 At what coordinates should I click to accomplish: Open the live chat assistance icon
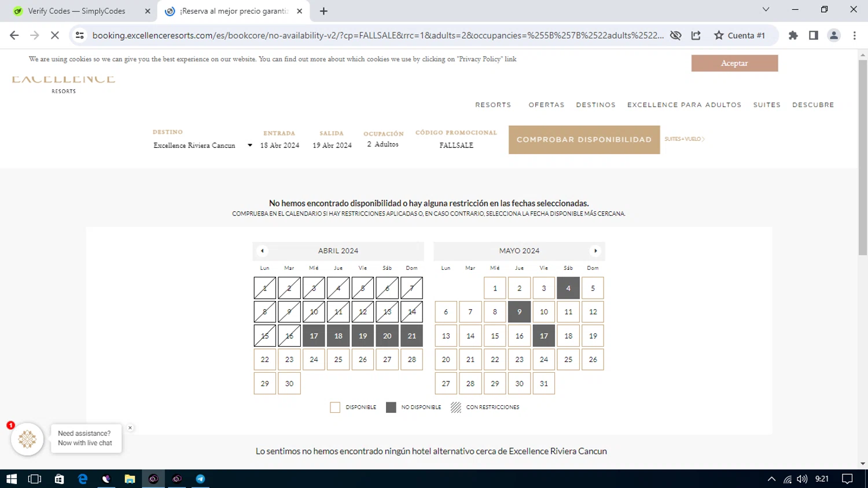(x=27, y=439)
